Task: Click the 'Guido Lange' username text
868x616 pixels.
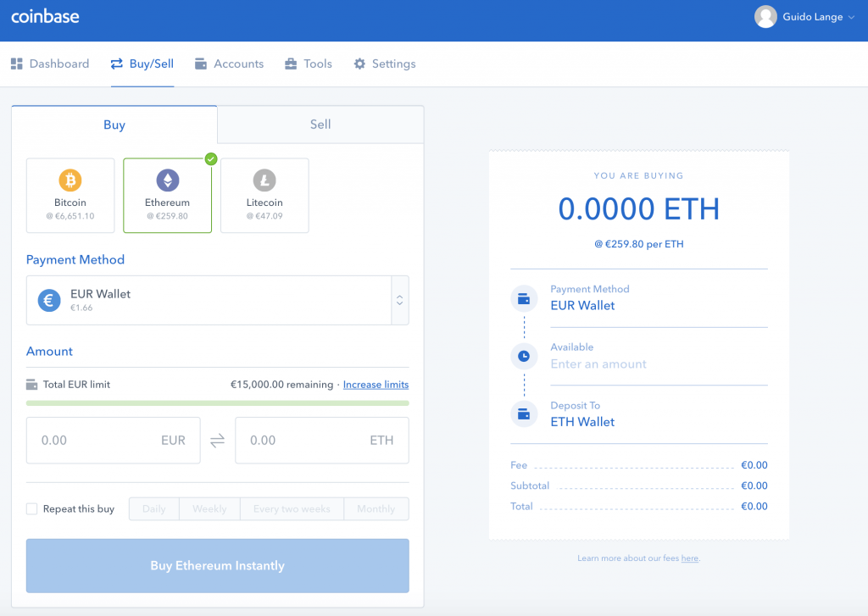Action: click(813, 17)
